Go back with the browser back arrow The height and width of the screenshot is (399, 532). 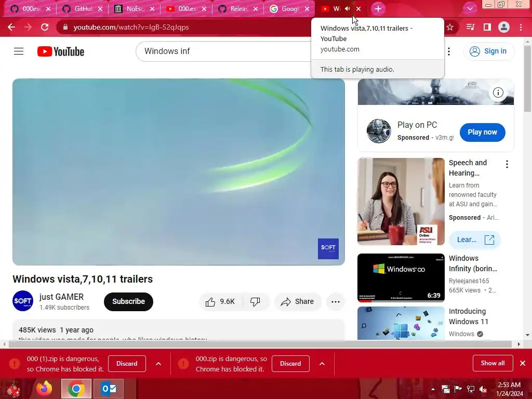(11, 27)
